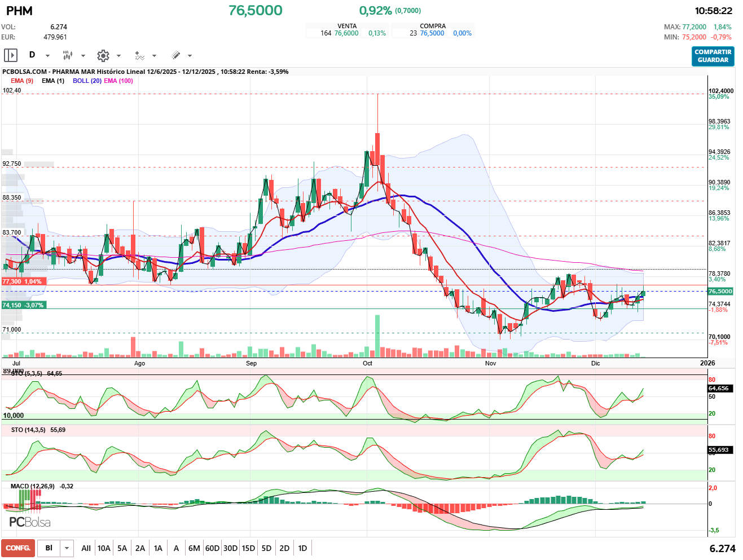Click the COMPARTIR GUARDAR button
Viewport: 743px width, 560px height.
point(713,56)
